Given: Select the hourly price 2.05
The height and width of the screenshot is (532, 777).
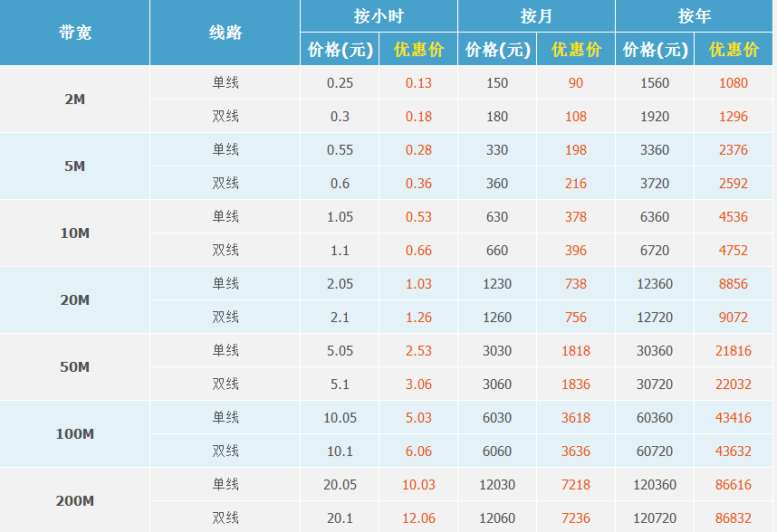Looking at the screenshot, I should click(340, 284).
